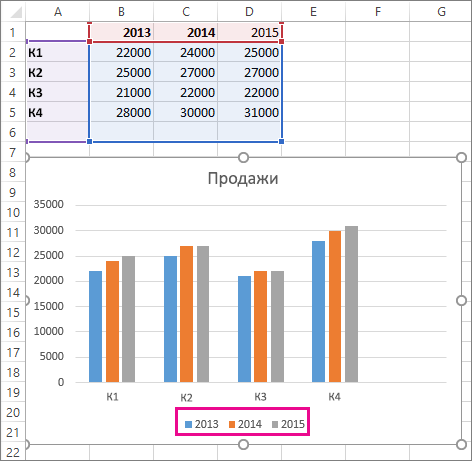Select the blue 2013 legend marker
The width and height of the screenshot is (472, 461).
click(188, 424)
